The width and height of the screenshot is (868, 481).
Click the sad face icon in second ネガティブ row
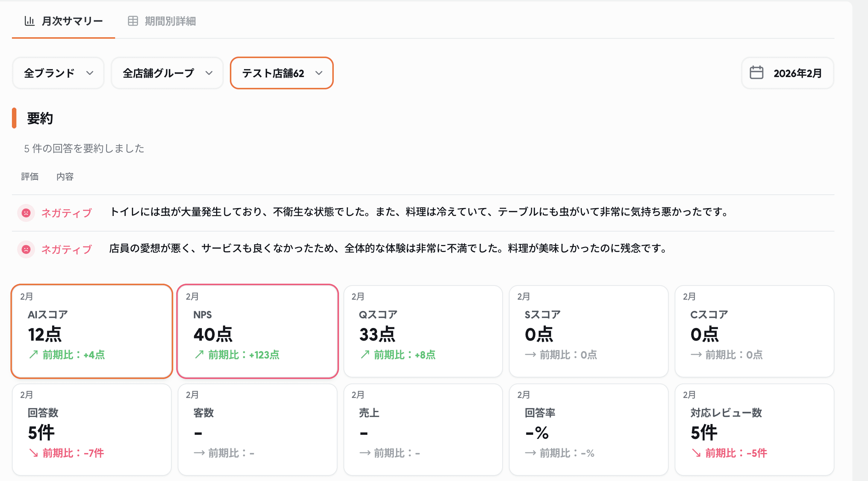click(x=26, y=249)
